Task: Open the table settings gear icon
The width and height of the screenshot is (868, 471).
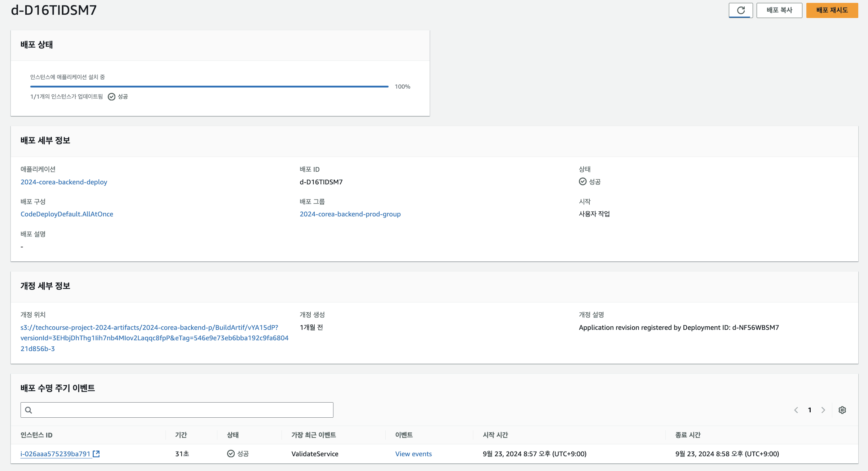Action: tap(842, 410)
